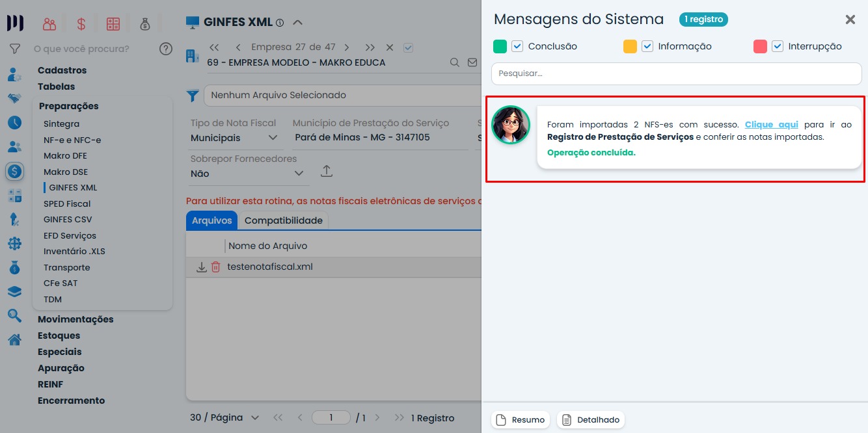Go to last company with double-right arrows

(x=370, y=47)
